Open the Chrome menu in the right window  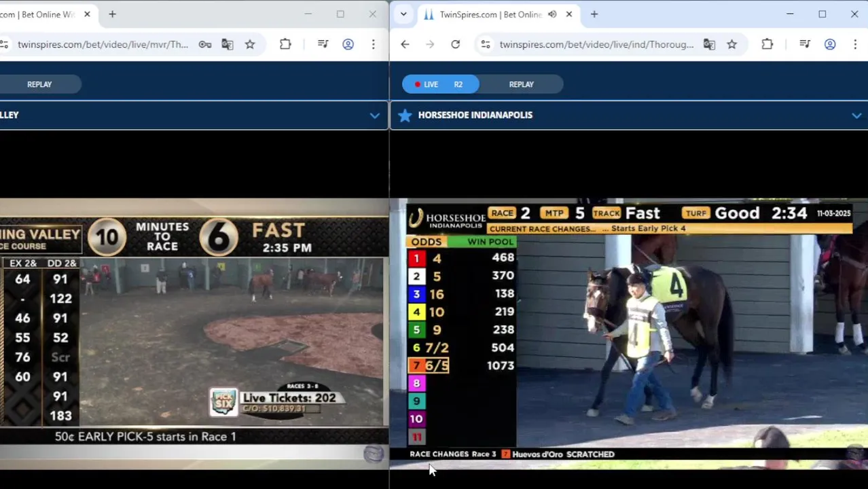tap(855, 44)
